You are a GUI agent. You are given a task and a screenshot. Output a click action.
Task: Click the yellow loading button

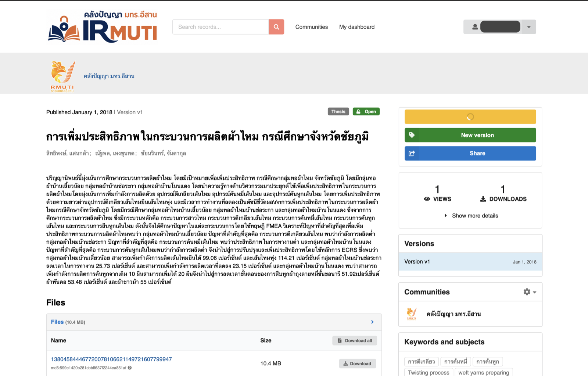click(470, 117)
